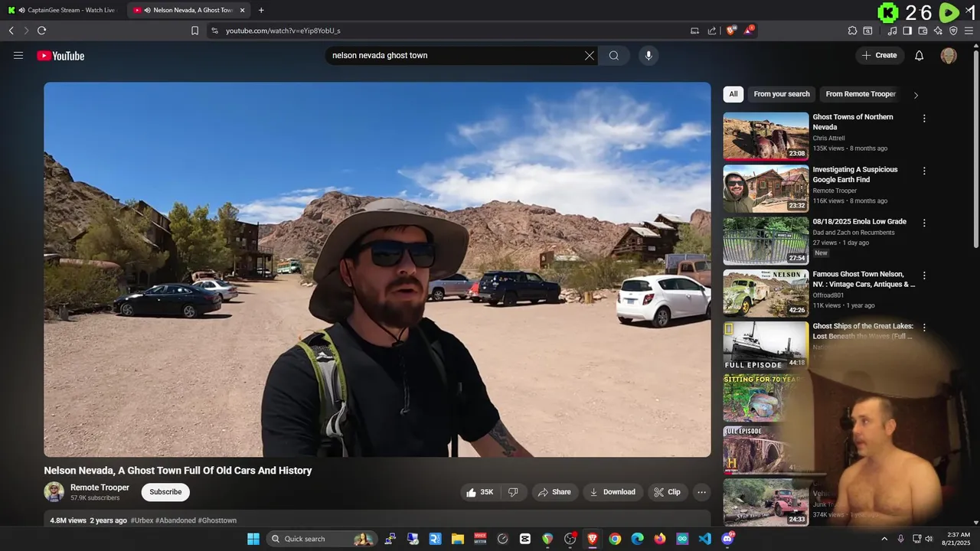
Task: Dislike the video with thumbs down
Action: click(514, 492)
